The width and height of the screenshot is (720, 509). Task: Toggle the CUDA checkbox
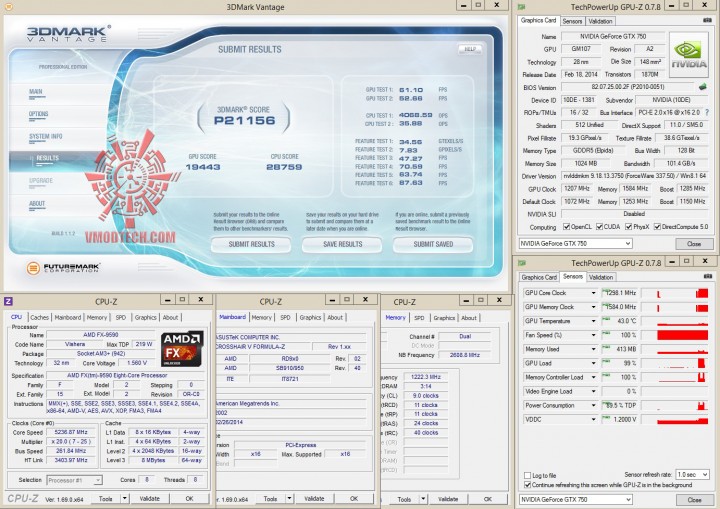pos(599,226)
